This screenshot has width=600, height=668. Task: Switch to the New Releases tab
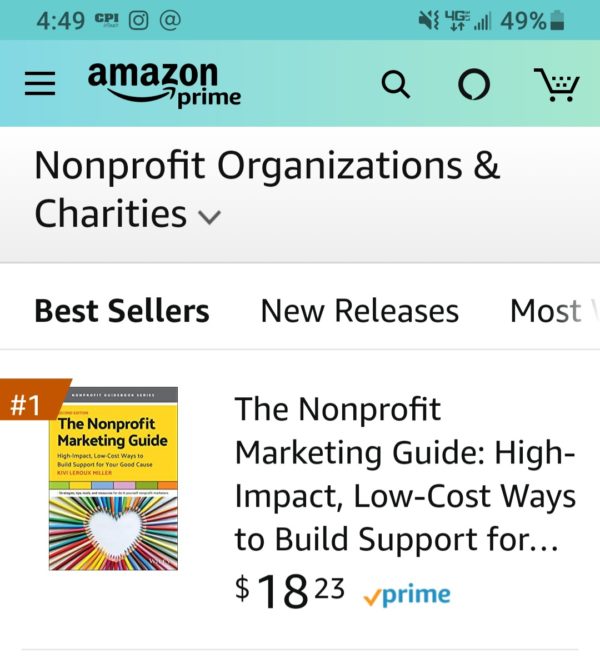(360, 311)
